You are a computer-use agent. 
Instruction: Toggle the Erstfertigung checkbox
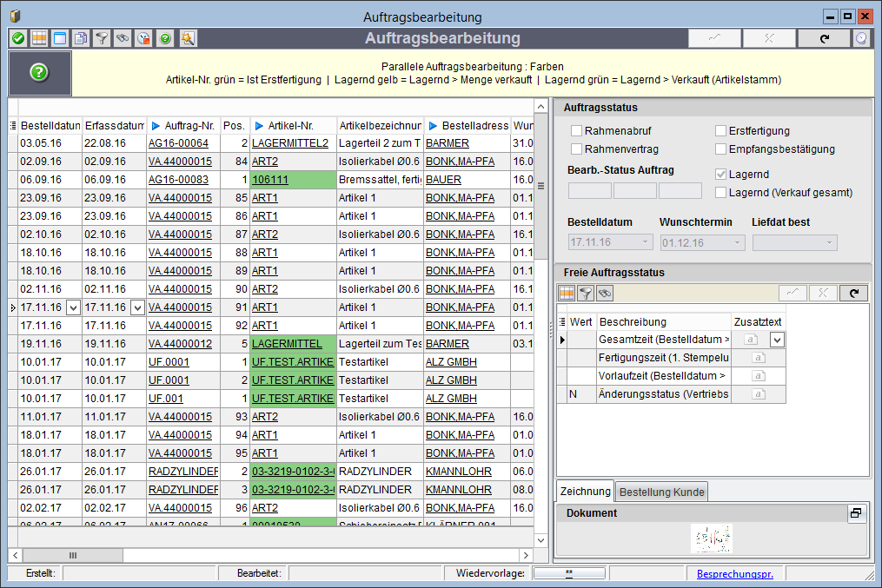(x=720, y=130)
